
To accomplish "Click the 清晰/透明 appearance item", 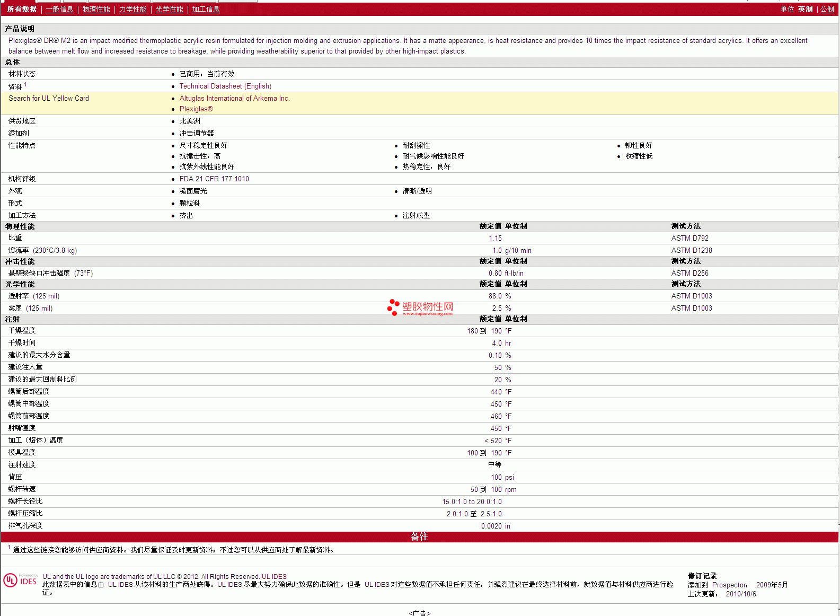I will pyautogui.click(x=417, y=191).
